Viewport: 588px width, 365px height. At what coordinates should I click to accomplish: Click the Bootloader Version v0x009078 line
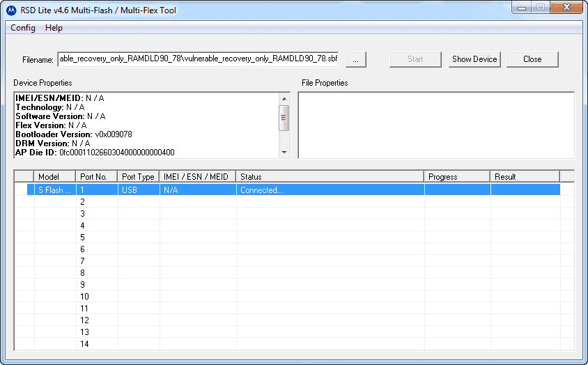point(74,134)
